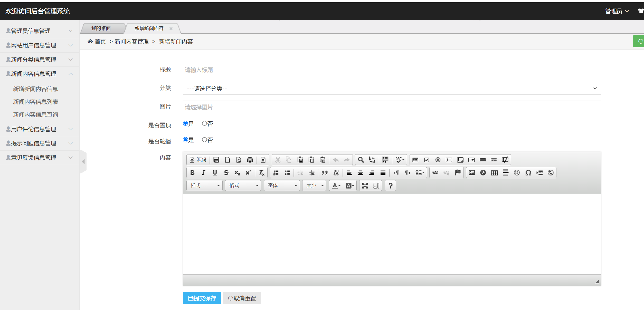644x310 pixels.
Task: Click the 新闻内容管理 breadcrumb link
Action: (x=132, y=42)
